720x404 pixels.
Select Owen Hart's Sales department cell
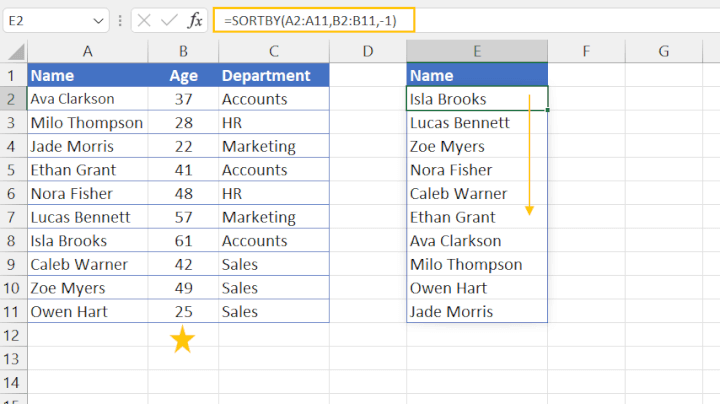[x=274, y=311]
